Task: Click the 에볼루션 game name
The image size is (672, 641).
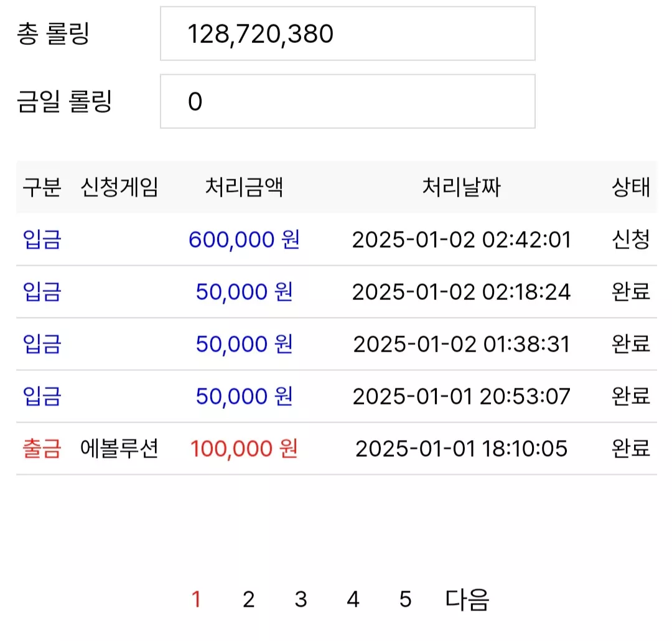Action: click(x=119, y=449)
